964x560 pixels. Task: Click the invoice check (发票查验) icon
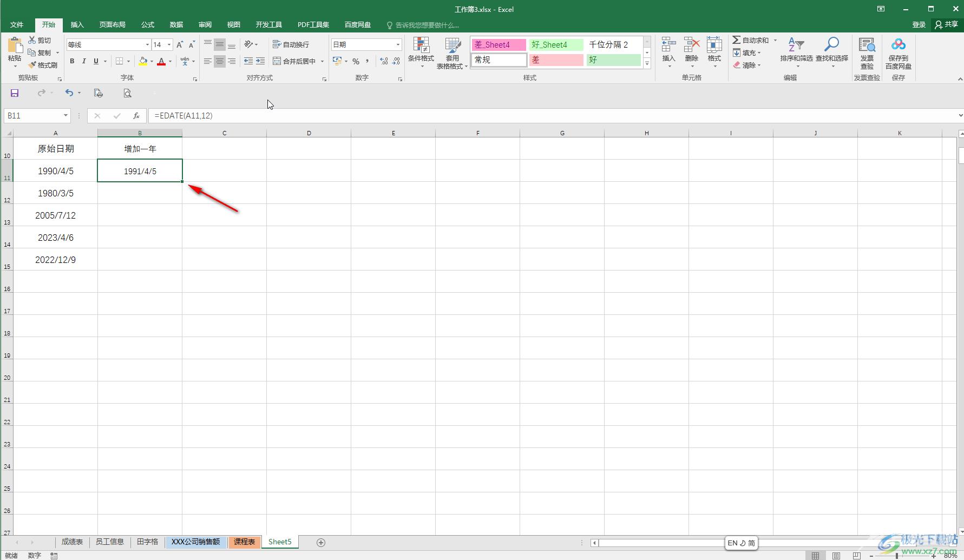[867, 45]
